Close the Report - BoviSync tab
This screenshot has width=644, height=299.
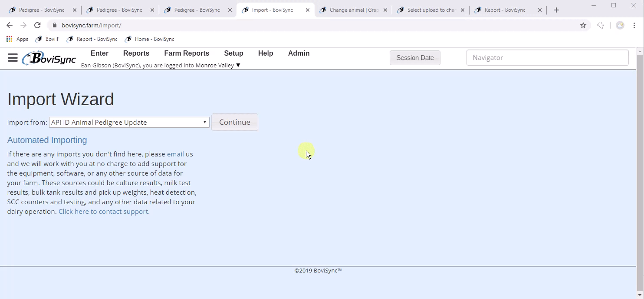pyautogui.click(x=540, y=10)
